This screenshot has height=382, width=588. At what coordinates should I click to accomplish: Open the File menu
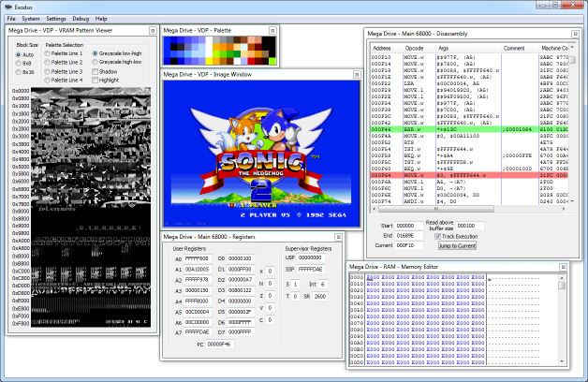11,19
